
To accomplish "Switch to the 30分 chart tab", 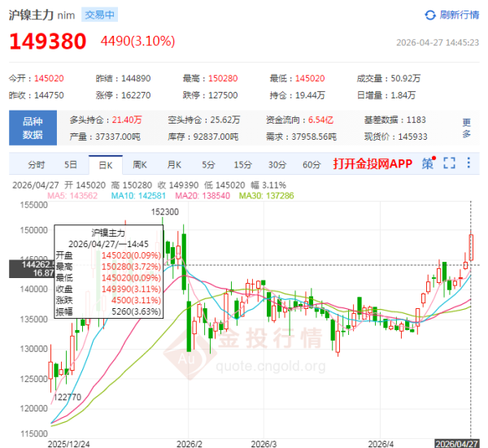I will (x=277, y=164).
